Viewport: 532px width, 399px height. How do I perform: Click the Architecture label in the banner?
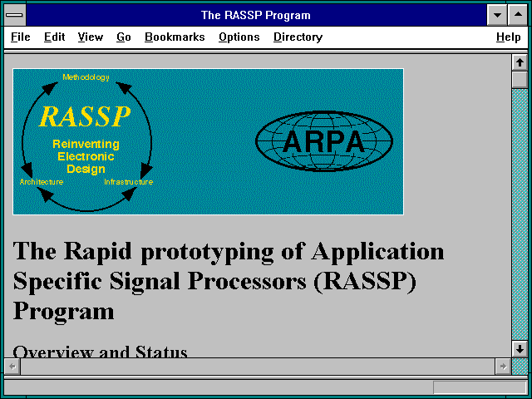click(x=42, y=182)
